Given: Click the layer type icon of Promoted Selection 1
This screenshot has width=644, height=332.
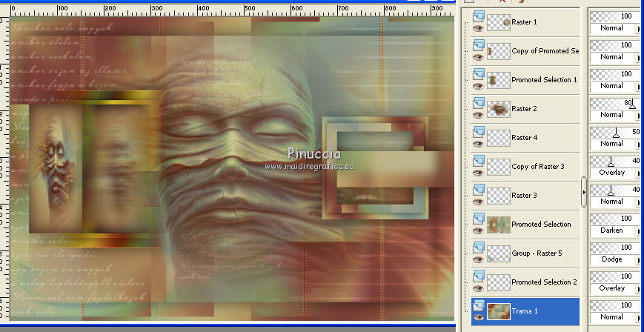Looking at the screenshot, I should click(x=479, y=74).
